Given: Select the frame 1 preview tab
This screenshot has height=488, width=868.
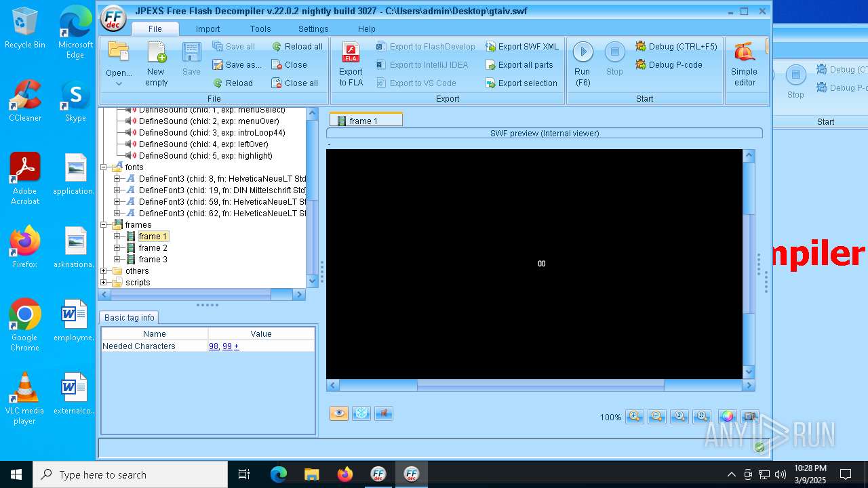Looking at the screenshot, I should coord(366,121).
